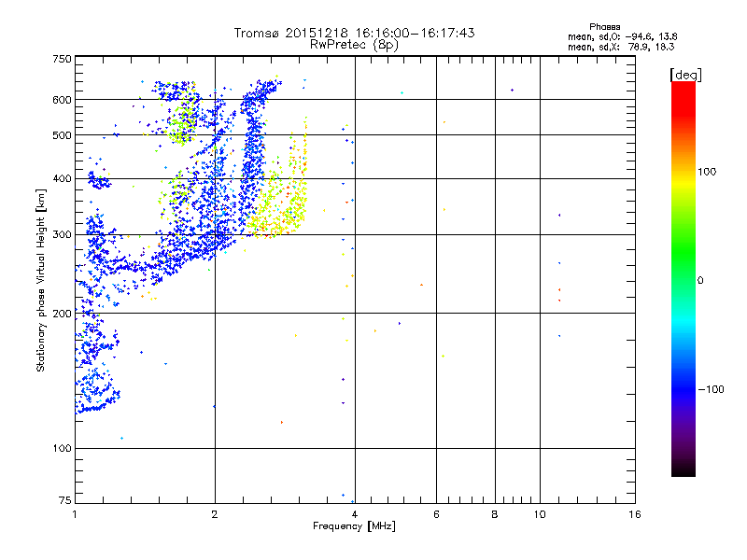The image size is (747, 560).
Task: Click the y-axis tick label '75'
Action: pyautogui.click(x=65, y=500)
